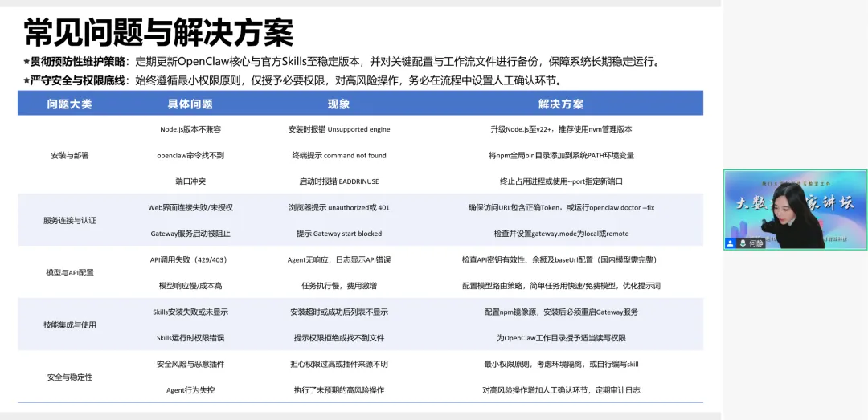Select the 安装与部署 category cell
Screen dimensions: 868x420
[x=70, y=156]
